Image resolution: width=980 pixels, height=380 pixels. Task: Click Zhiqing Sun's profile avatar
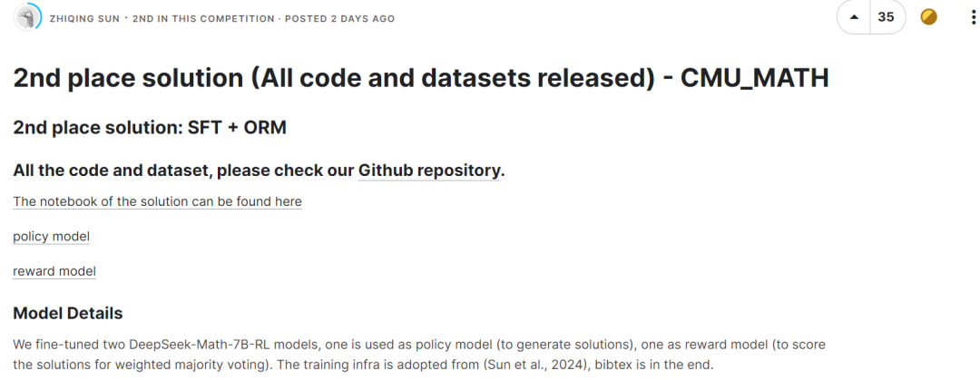point(28,16)
